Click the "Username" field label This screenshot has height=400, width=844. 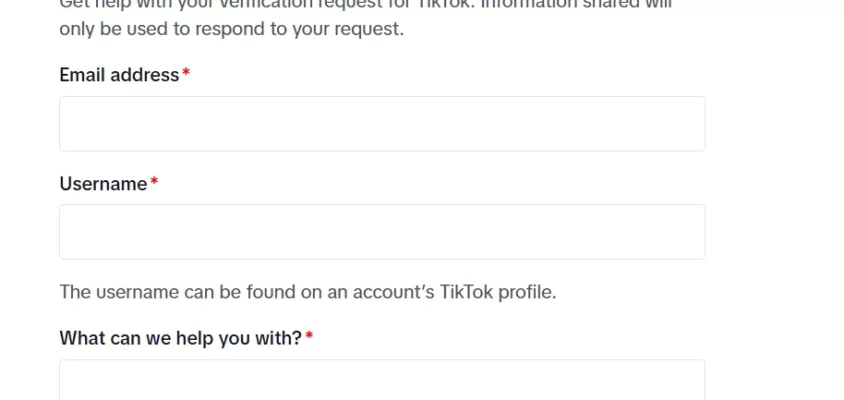click(103, 184)
